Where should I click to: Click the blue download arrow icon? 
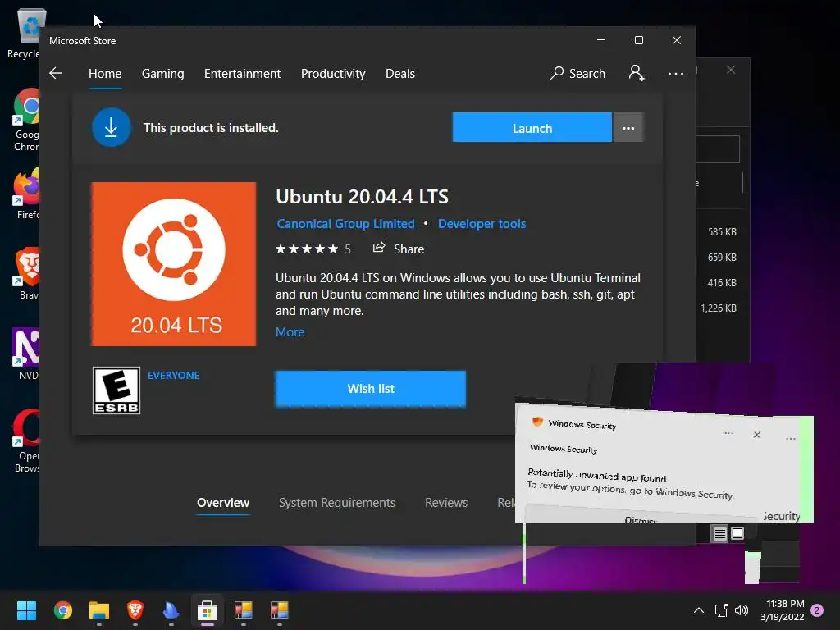(111, 127)
